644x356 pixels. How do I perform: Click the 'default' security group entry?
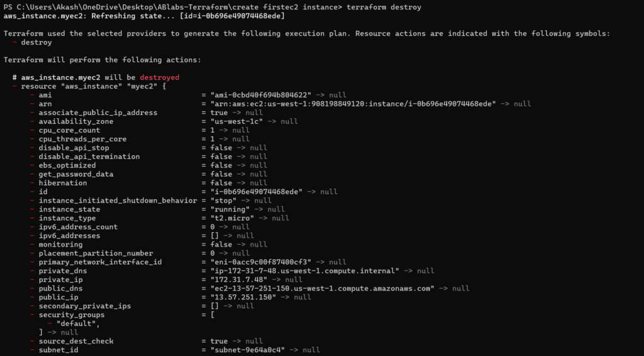pos(78,324)
